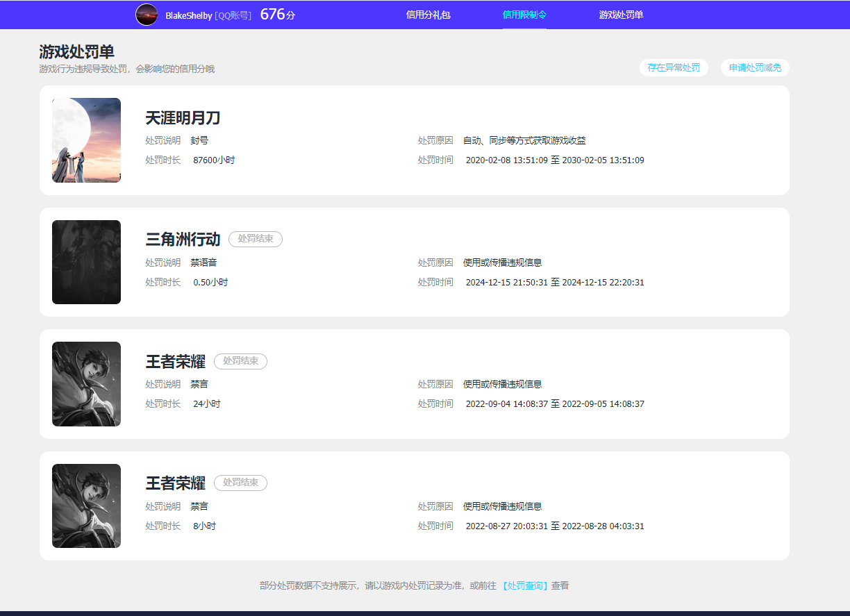The height and width of the screenshot is (616, 850).
Task: Open the bottom 王者荣耀 game thumbnail
Action: click(x=86, y=506)
